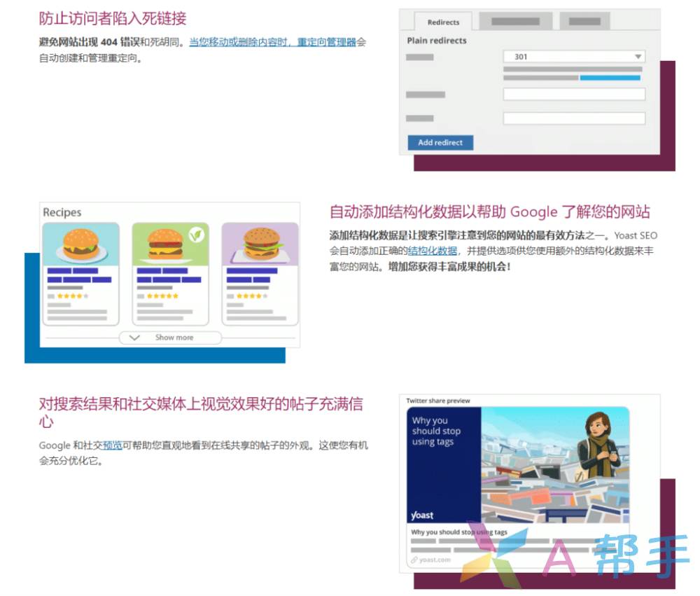This screenshot has height=596, width=700.
Task: Click the green leaf badge on the middle burger
Action: (196, 235)
